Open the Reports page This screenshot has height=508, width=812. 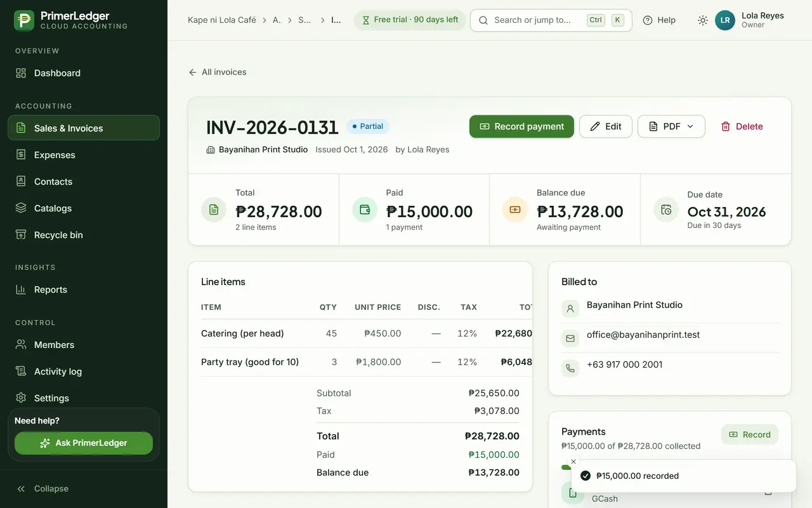point(84,290)
